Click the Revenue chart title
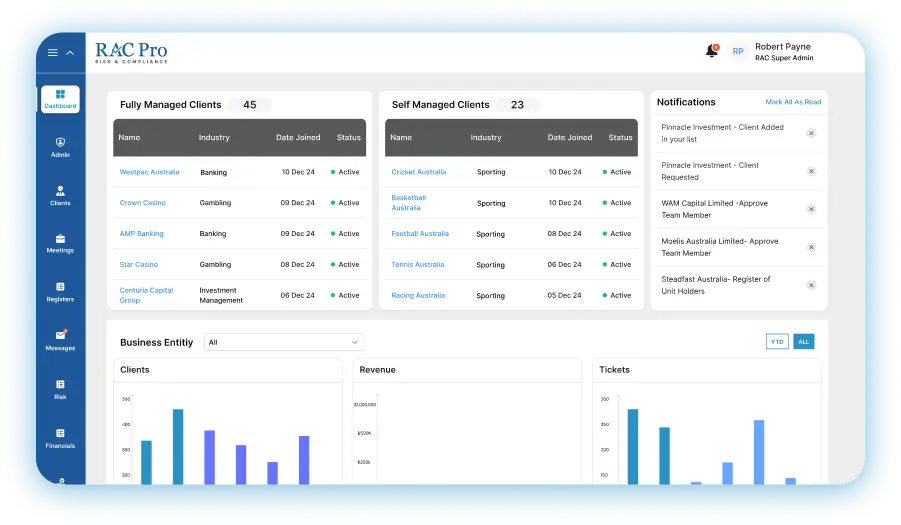The height and width of the screenshot is (525, 901). click(x=378, y=370)
